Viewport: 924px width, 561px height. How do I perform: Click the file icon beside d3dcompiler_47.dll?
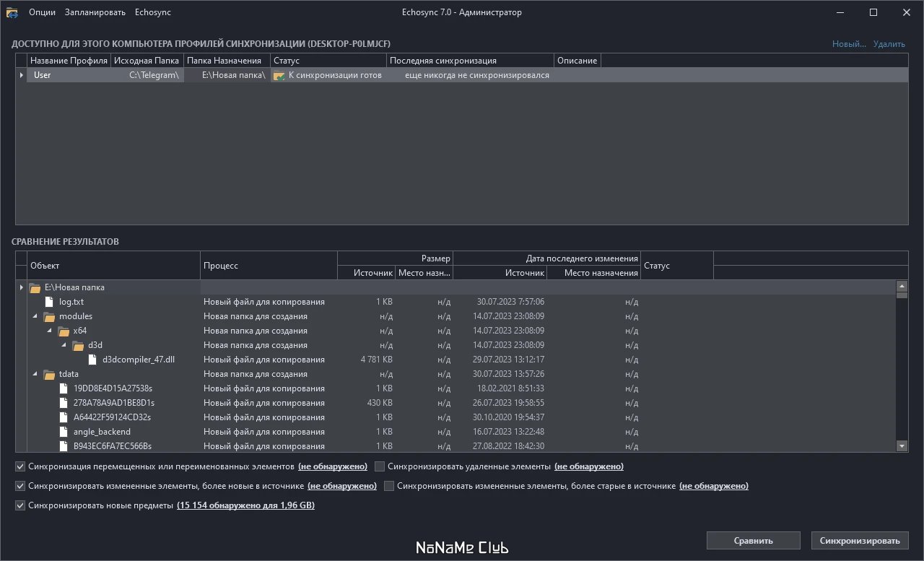92,360
